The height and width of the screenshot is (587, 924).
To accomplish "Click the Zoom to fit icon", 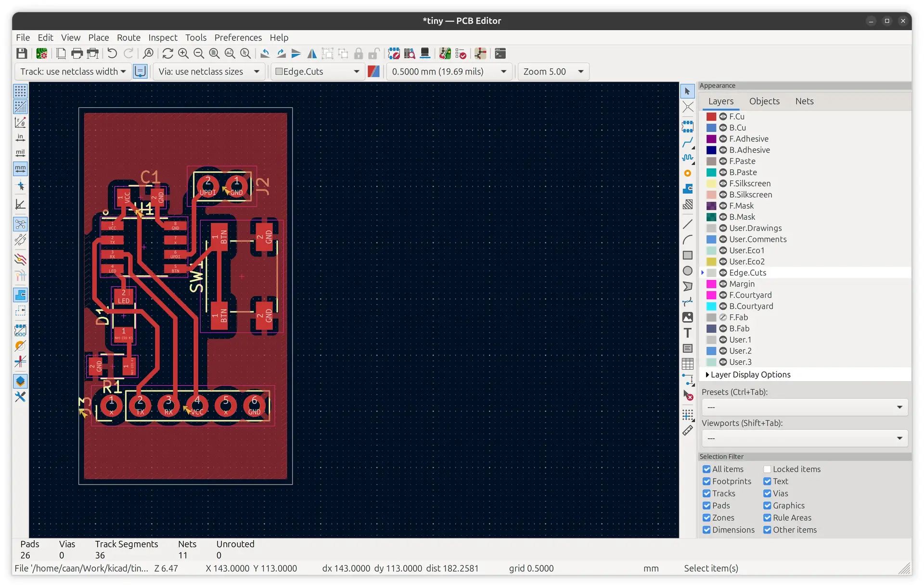I will (214, 53).
